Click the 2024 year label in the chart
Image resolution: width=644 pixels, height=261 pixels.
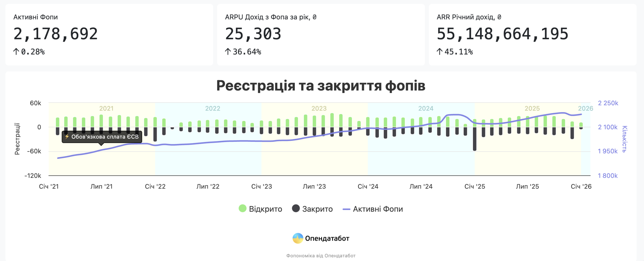(426, 108)
